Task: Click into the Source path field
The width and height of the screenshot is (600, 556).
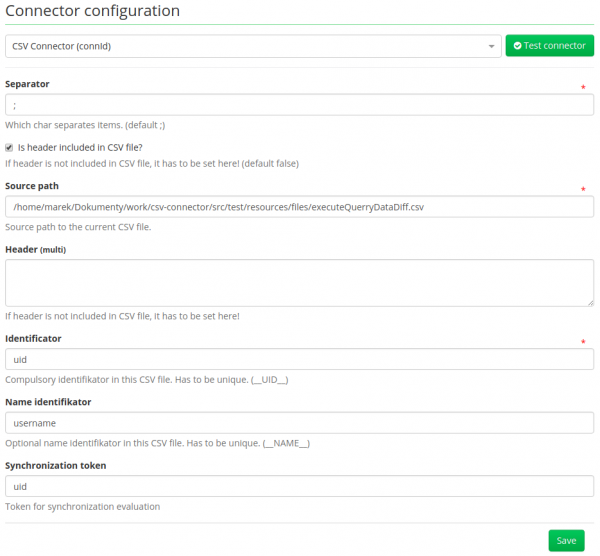Action: tap(300, 207)
